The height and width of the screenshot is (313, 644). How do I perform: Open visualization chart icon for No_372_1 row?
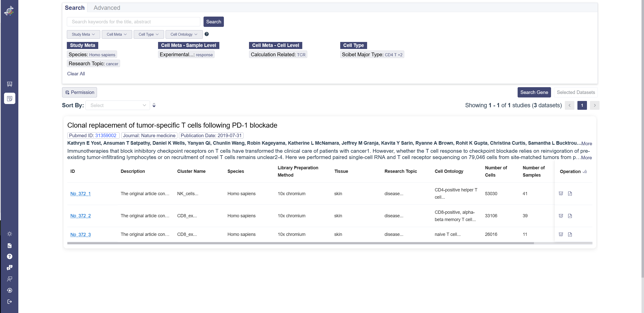[x=561, y=193]
